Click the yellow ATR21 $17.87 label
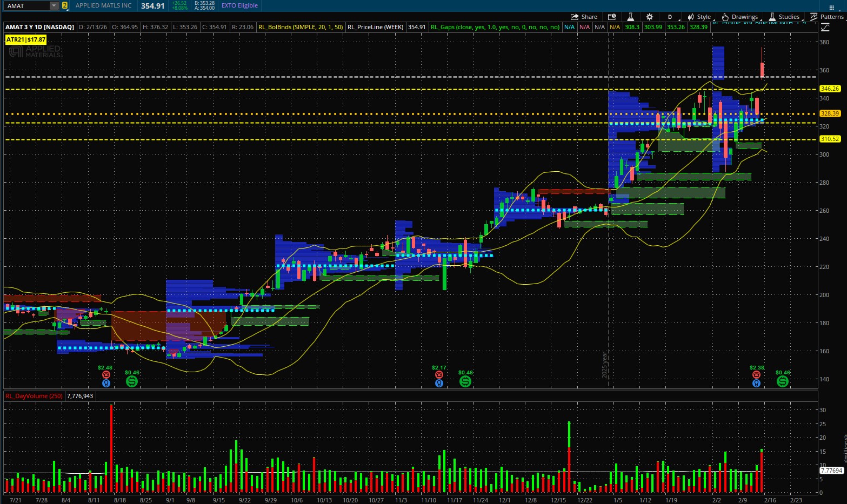Image resolution: width=847 pixels, height=504 pixels. coord(26,39)
